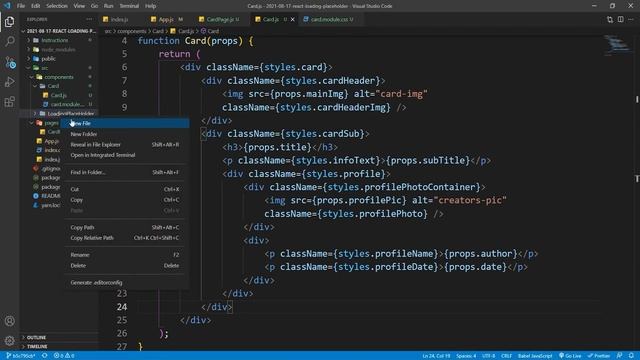The width and height of the screenshot is (640, 360).
Task: Open the Extensions view
Action: pos(9,102)
